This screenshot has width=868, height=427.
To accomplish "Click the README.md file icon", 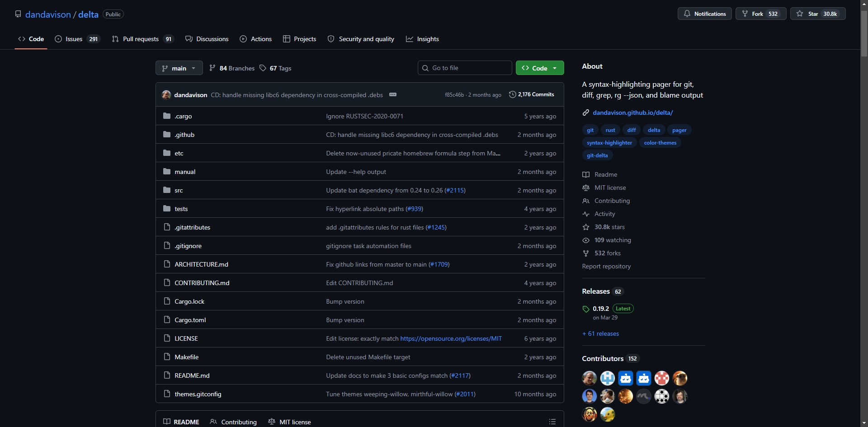I will pyautogui.click(x=167, y=375).
